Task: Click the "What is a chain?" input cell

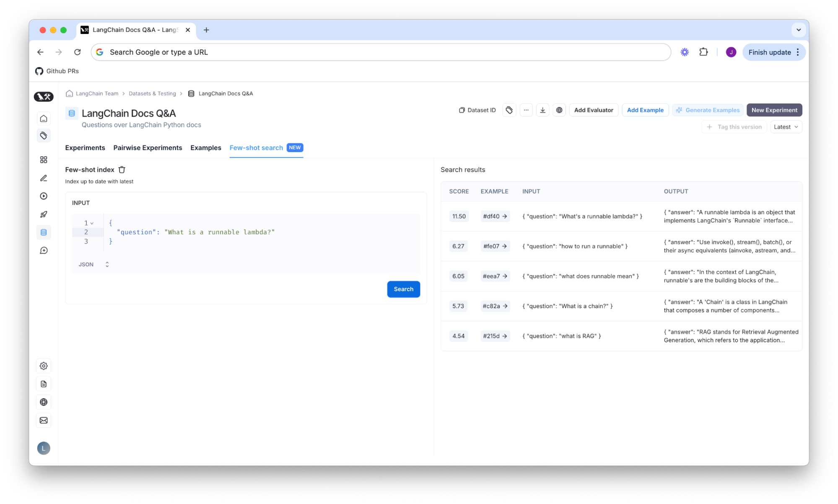Action: coord(568,306)
